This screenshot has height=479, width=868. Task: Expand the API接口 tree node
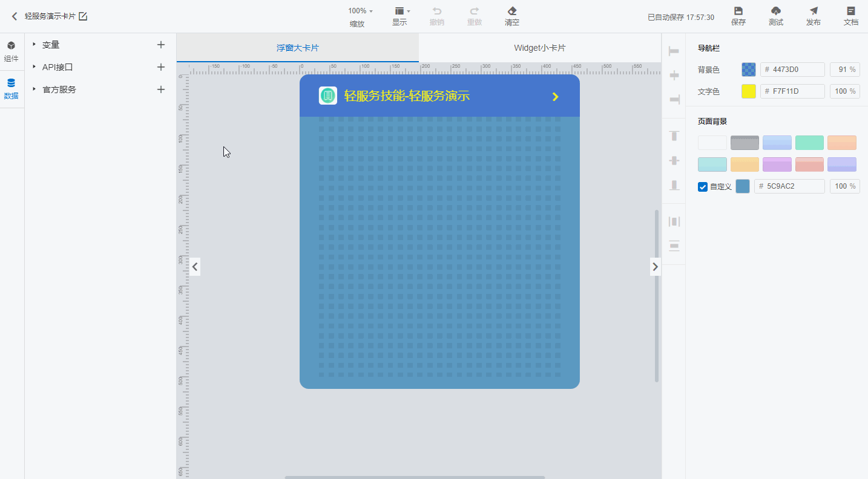click(x=34, y=67)
